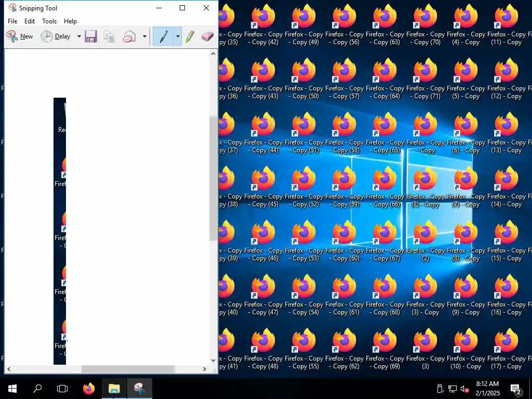Select the Firefox shortcut labeled Copy (67)
The height and width of the screenshot is (399, 532).
pos(385,241)
